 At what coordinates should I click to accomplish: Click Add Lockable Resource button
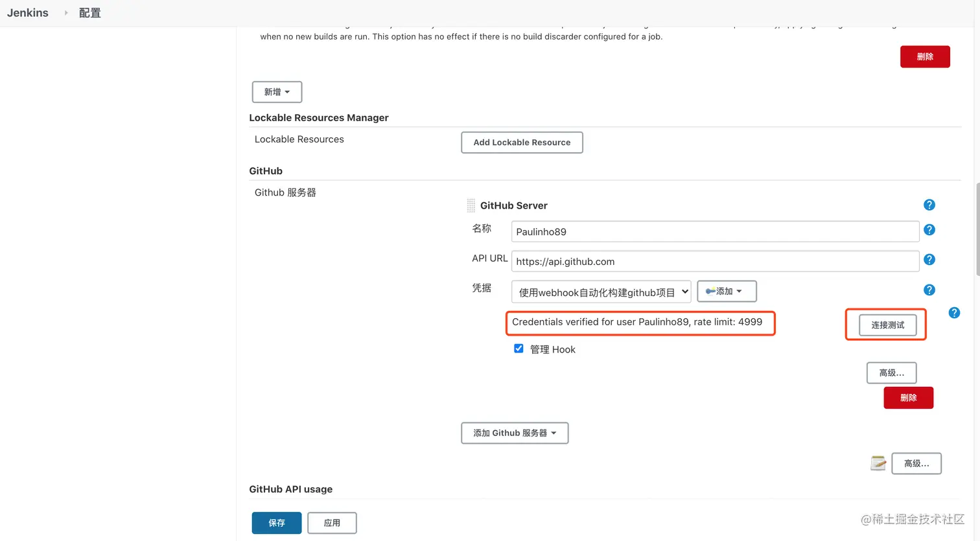(x=522, y=143)
